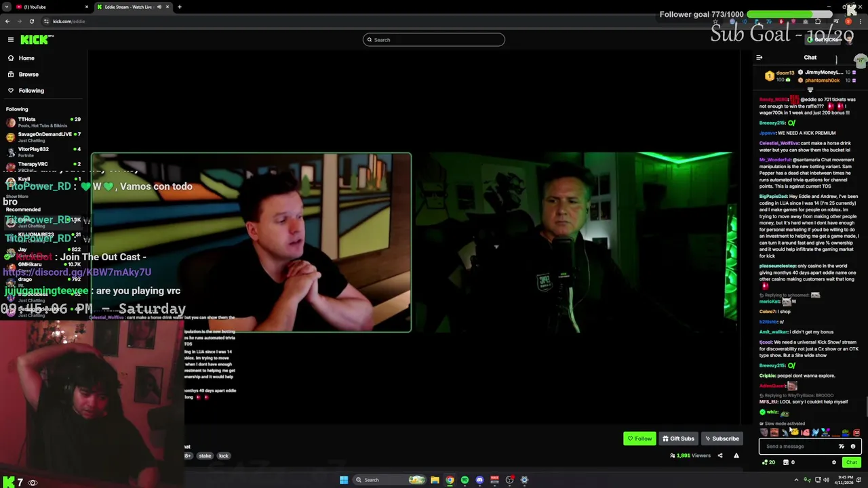The width and height of the screenshot is (868, 488).
Task: Open phantomsh0ck leaderboard entry
Action: tap(826, 80)
